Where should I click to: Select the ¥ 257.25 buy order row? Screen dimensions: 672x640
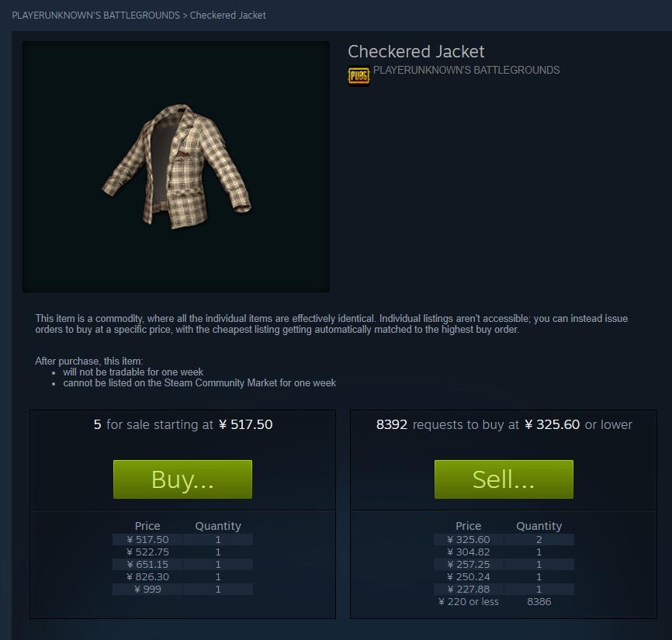click(504, 565)
